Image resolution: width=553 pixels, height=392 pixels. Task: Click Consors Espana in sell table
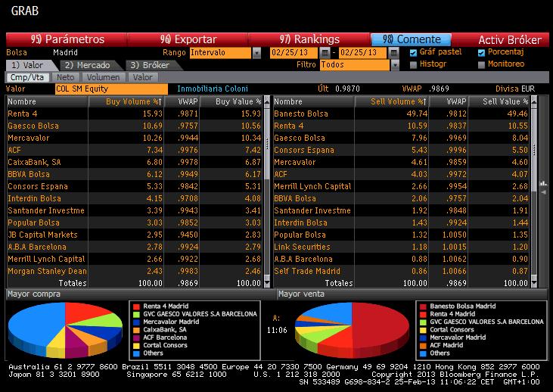click(x=401, y=150)
